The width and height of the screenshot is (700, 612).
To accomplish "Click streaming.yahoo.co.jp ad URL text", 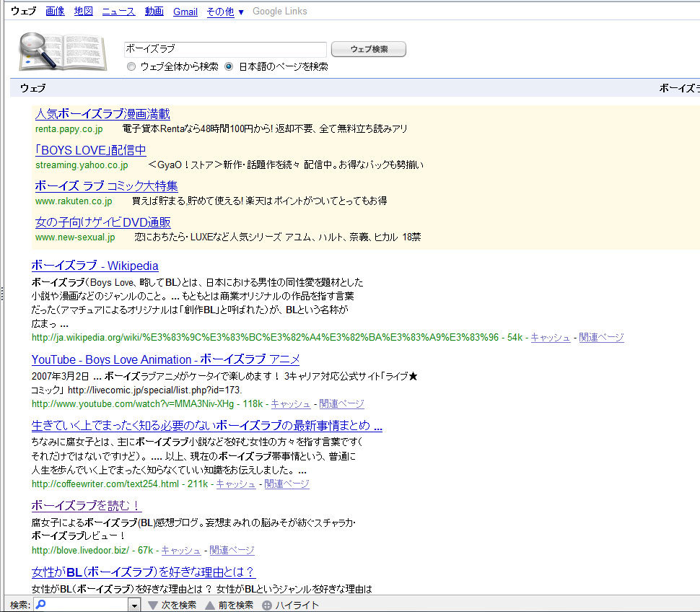I will tap(82, 165).
